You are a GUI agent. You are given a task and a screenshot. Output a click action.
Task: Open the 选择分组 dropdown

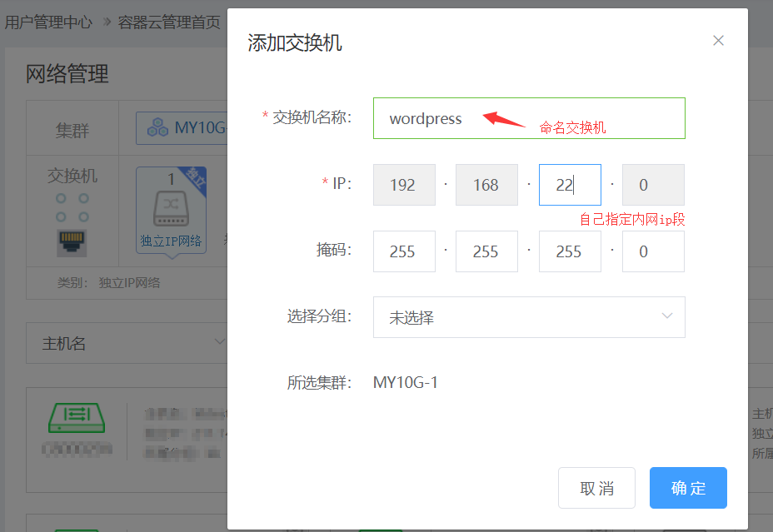pyautogui.click(x=528, y=317)
